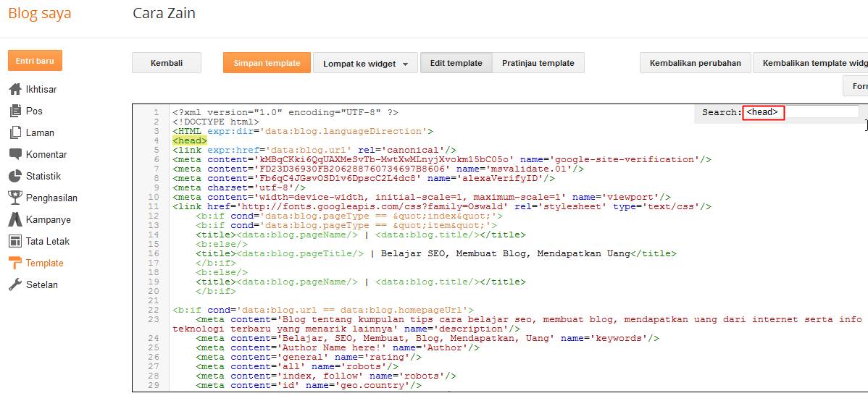Click the Template paint roller icon
This screenshot has height=401, width=868.
coord(14,263)
